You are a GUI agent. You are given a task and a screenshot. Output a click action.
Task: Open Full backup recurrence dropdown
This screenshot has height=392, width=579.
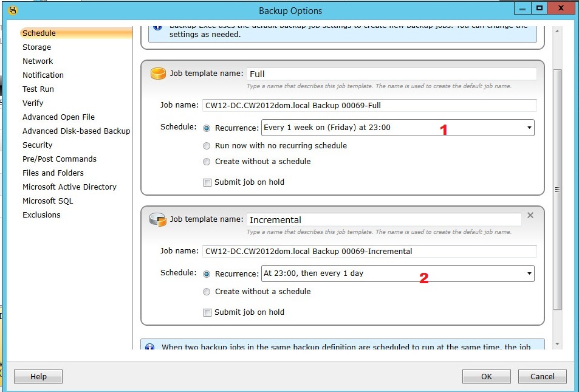click(x=529, y=128)
